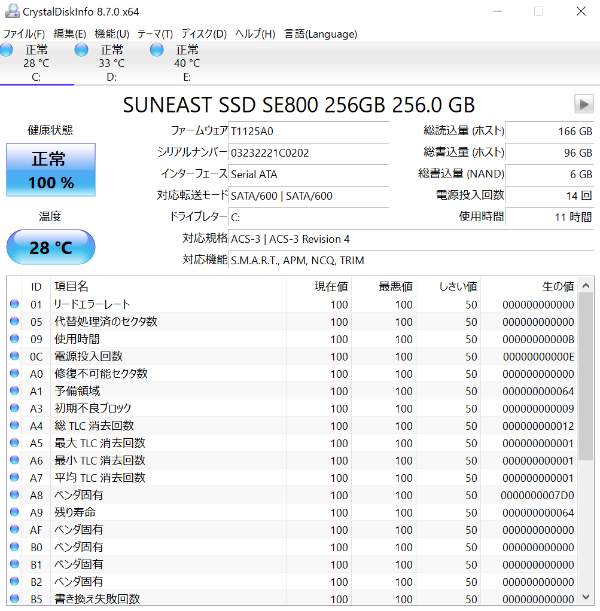Click the blue status orb for drive E:
The height and width of the screenshot is (611, 600).
tap(157, 50)
